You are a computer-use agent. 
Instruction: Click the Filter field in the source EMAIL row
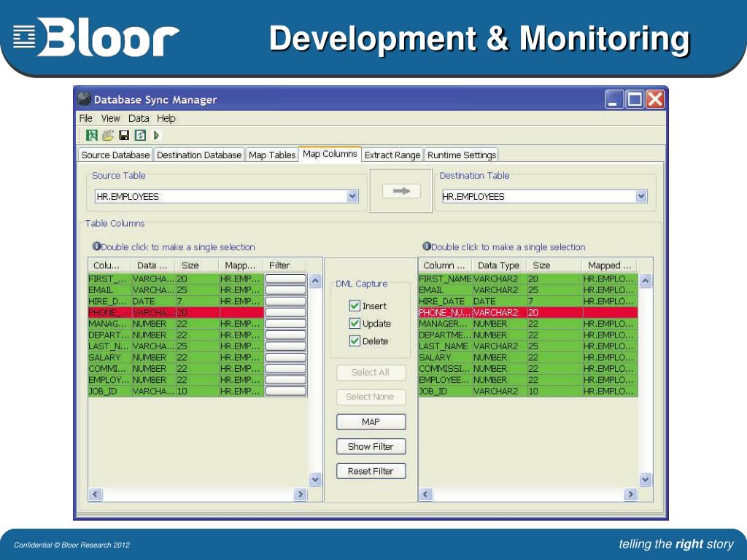click(x=285, y=290)
